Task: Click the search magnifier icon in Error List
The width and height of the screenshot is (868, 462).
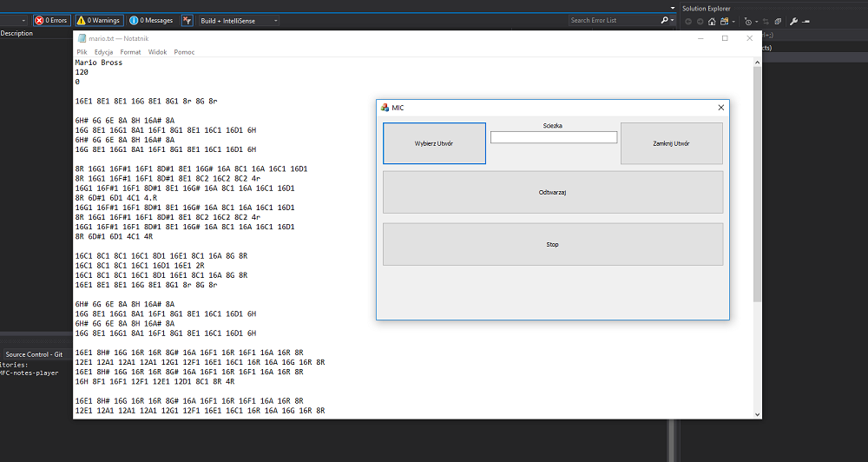Action: click(664, 20)
